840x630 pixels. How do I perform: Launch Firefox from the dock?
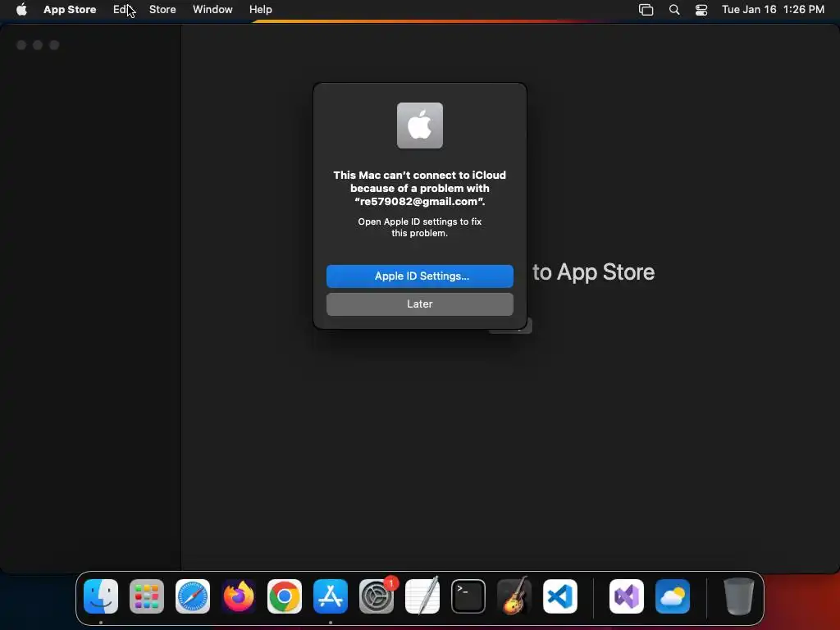(x=239, y=596)
